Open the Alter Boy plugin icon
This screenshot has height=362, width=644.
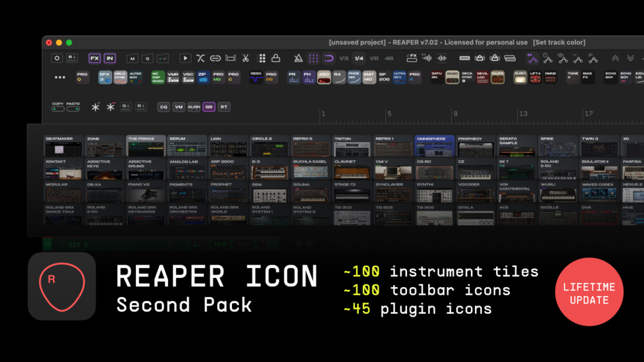click(135, 77)
